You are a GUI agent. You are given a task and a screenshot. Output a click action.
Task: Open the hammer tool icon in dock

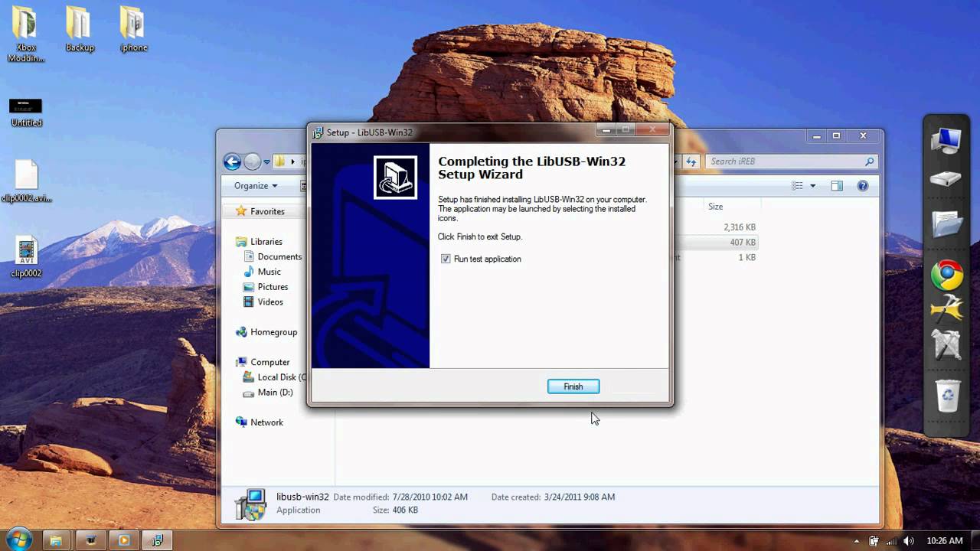[947, 308]
